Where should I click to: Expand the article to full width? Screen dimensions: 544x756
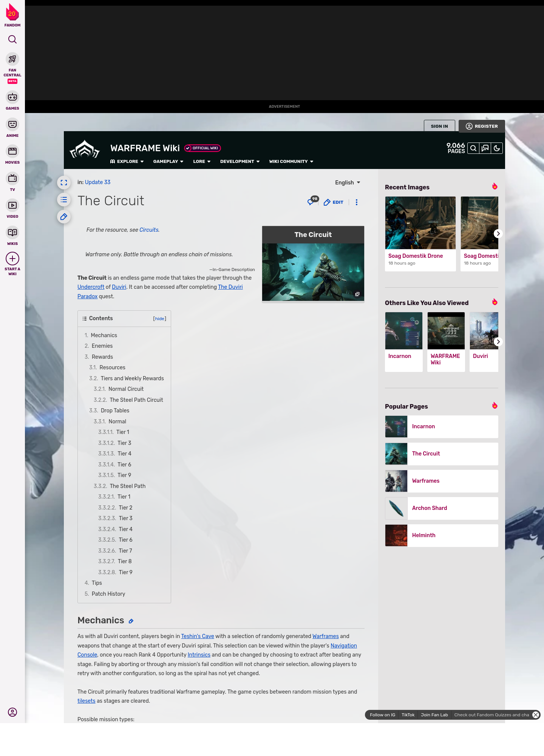pyautogui.click(x=64, y=183)
